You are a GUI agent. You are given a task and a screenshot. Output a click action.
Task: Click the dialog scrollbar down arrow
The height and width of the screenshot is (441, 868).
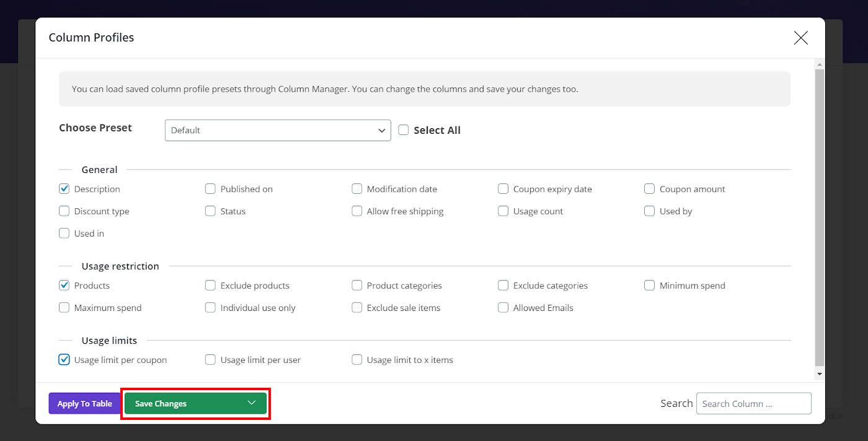(820, 374)
